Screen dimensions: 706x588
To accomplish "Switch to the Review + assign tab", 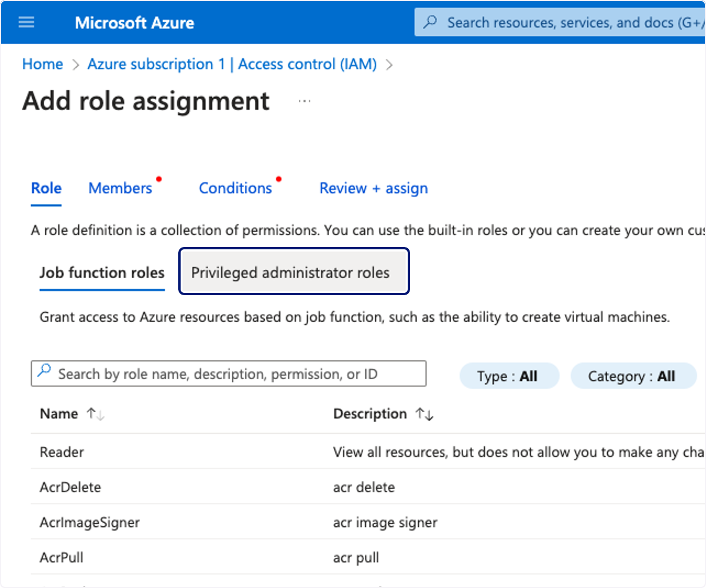I will point(374,188).
